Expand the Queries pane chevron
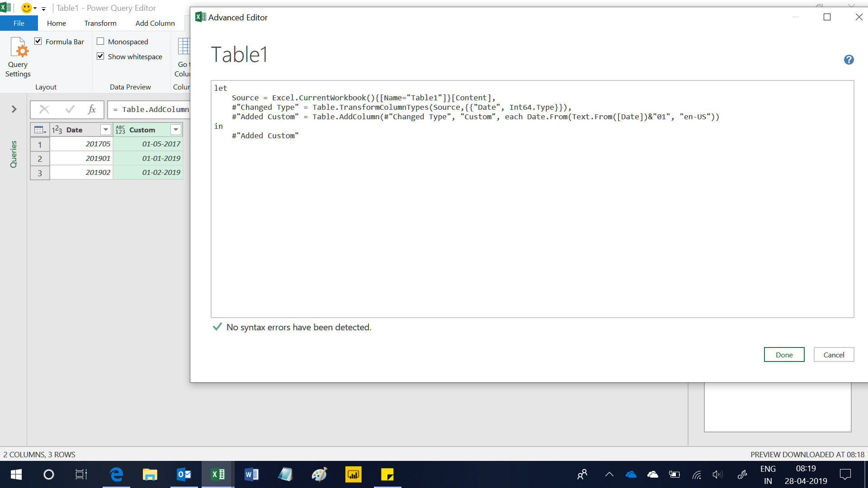 click(x=14, y=109)
